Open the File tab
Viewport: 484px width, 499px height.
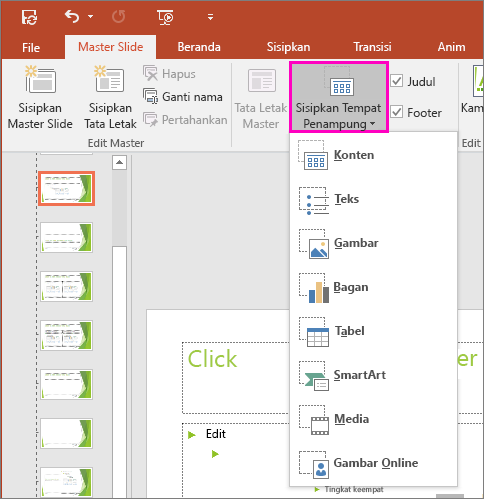point(31,47)
